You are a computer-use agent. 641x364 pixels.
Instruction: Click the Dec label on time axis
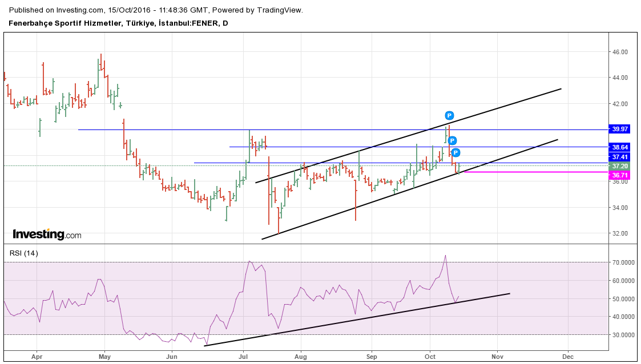click(567, 356)
